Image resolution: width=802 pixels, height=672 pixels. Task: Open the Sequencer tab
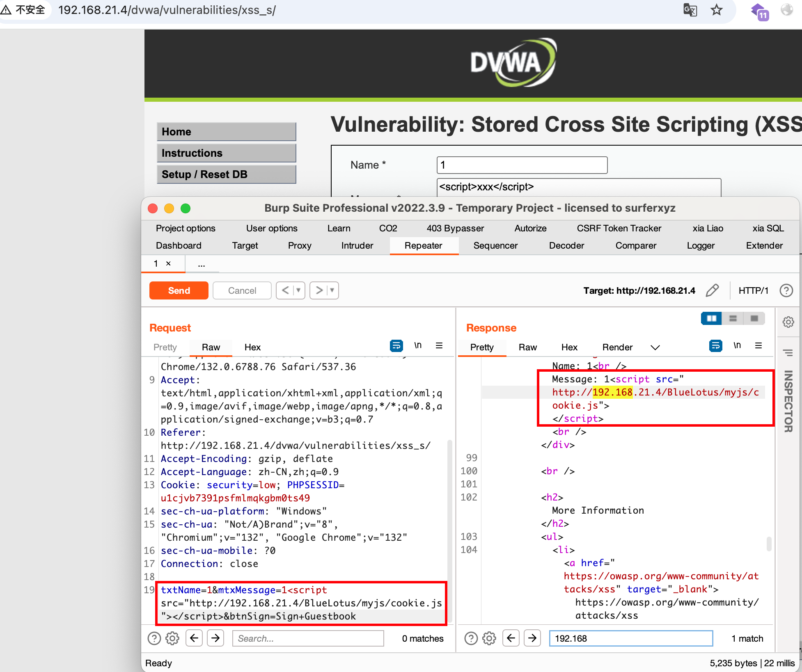tap(495, 245)
